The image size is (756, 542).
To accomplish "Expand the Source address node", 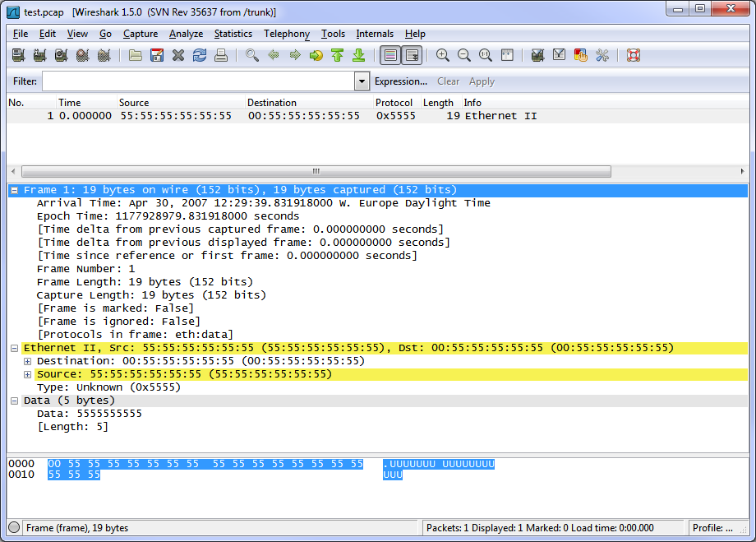I will tap(27, 374).
